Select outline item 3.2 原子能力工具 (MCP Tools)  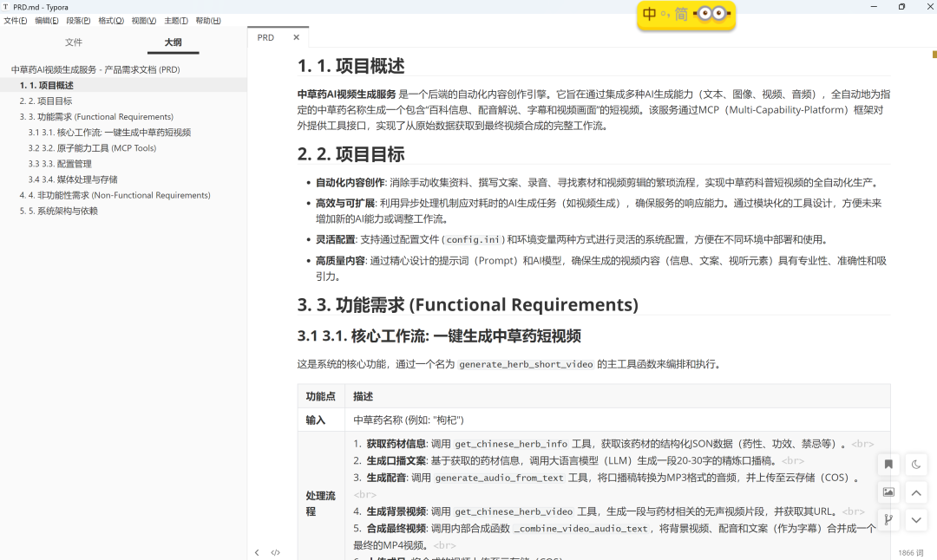tap(92, 148)
